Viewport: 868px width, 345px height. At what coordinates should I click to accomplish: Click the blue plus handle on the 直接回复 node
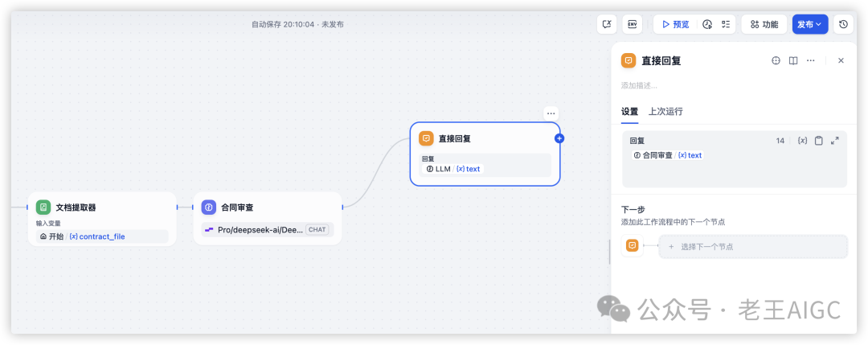point(559,138)
